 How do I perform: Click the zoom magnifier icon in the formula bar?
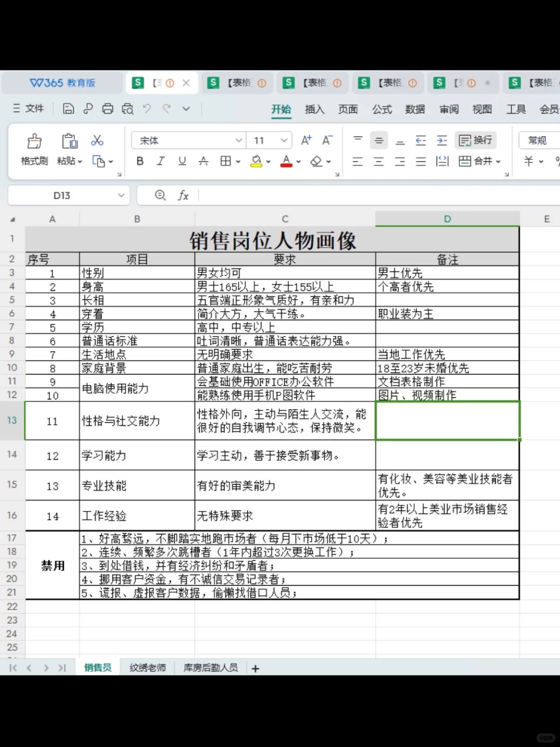(161, 195)
